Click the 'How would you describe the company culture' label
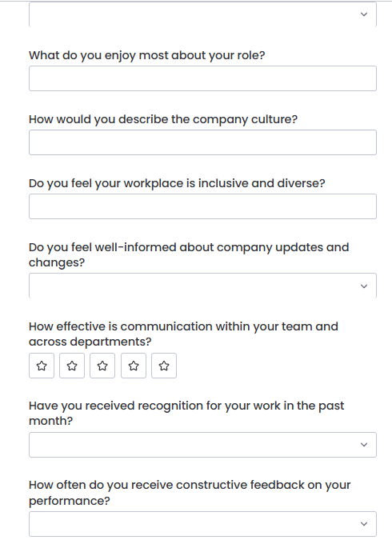This screenshot has width=392, height=556. (163, 119)
